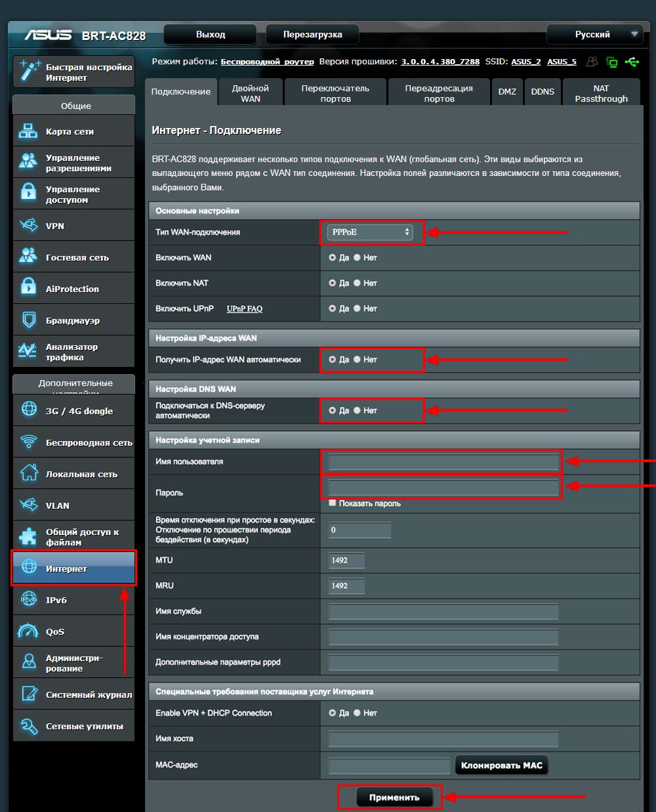Select Да for Включить NAT
Image resolution: width=656 pixels, height=812 pixels.
[x=332, y=283]
